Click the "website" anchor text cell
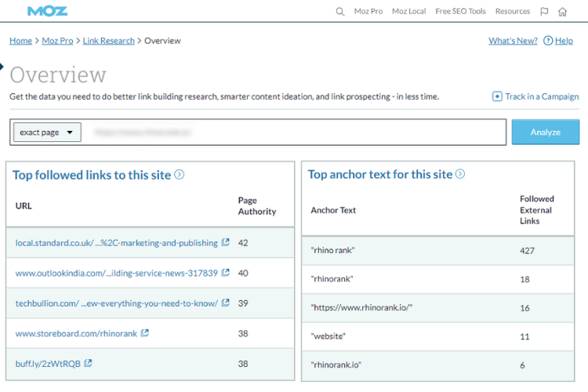Viewport: 588px width, 392px height. point(328,336)
